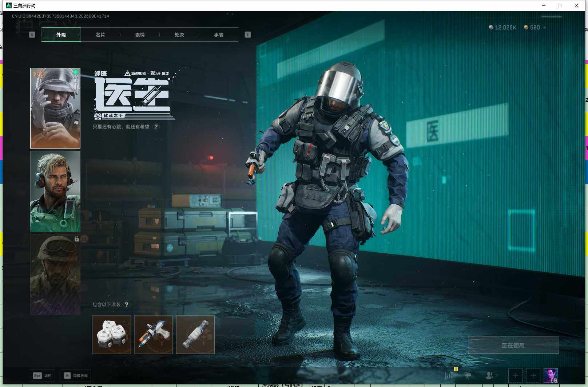Minimize the 三角洲行动 window
The width and height of the screenshot is (588, 387).
pos(544,5)
